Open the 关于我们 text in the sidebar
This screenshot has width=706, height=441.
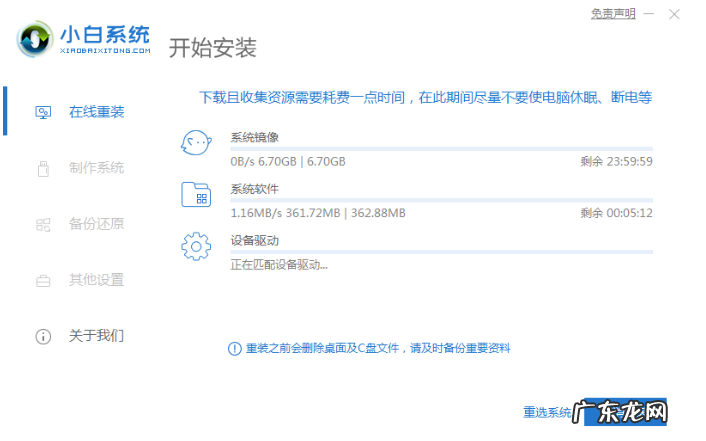click(97, 335)
